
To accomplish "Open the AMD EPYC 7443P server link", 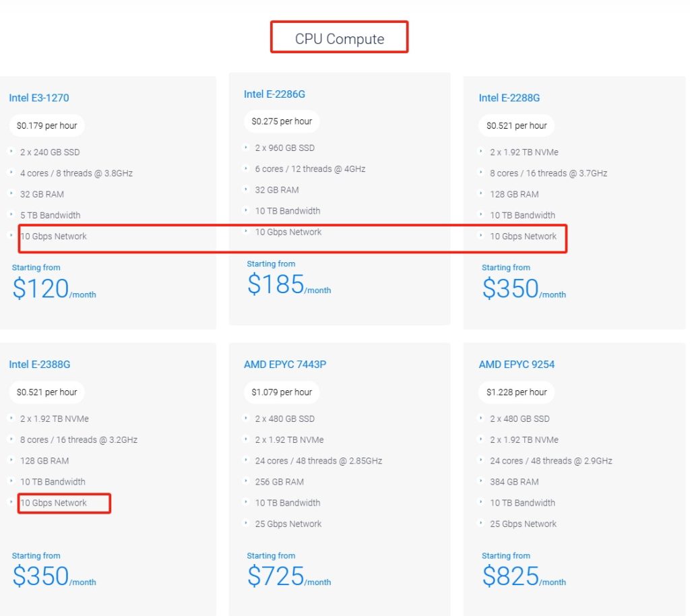I will pos(285,365).
